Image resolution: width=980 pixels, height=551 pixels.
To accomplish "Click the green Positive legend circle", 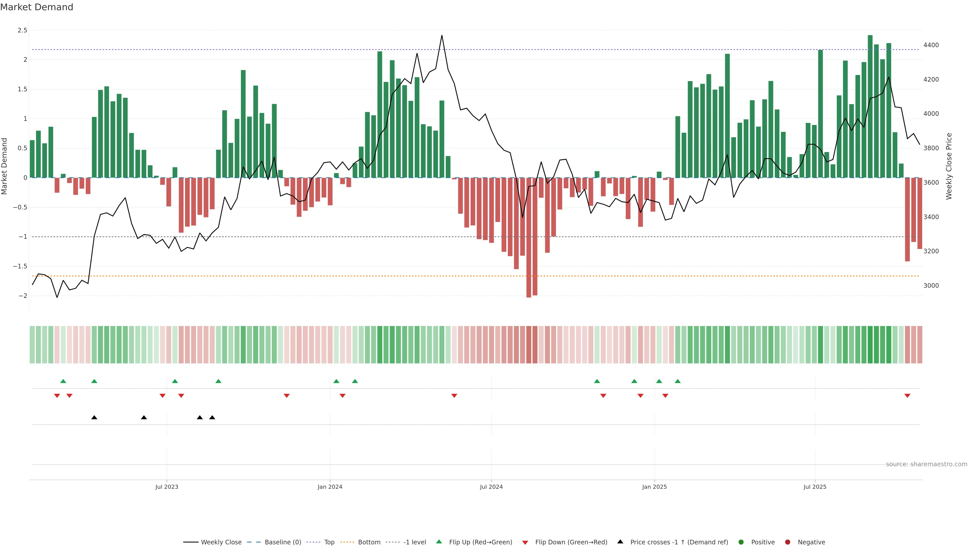I will pyautogui.click(x=741, y=542).
